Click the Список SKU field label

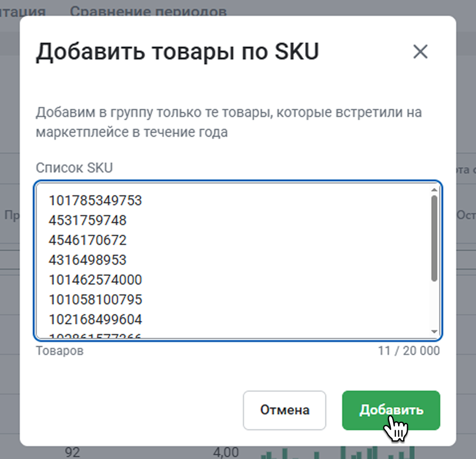coord(74,168)
